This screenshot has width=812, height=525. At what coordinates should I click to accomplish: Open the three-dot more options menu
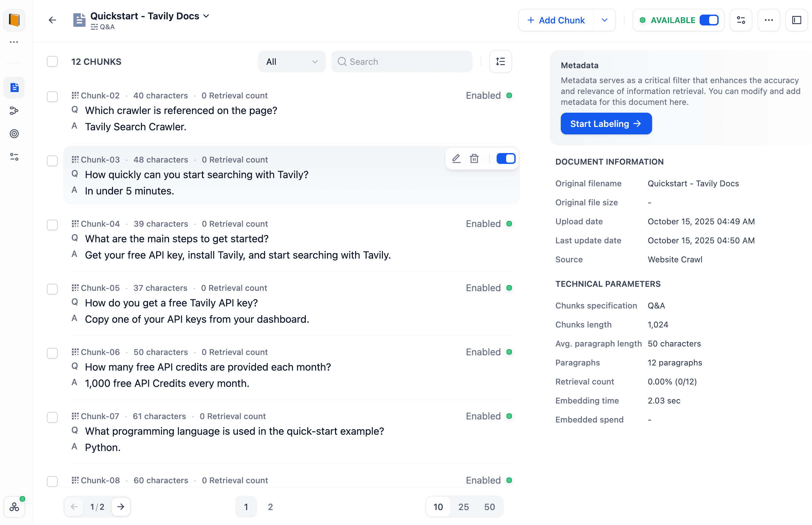(768, 20)
